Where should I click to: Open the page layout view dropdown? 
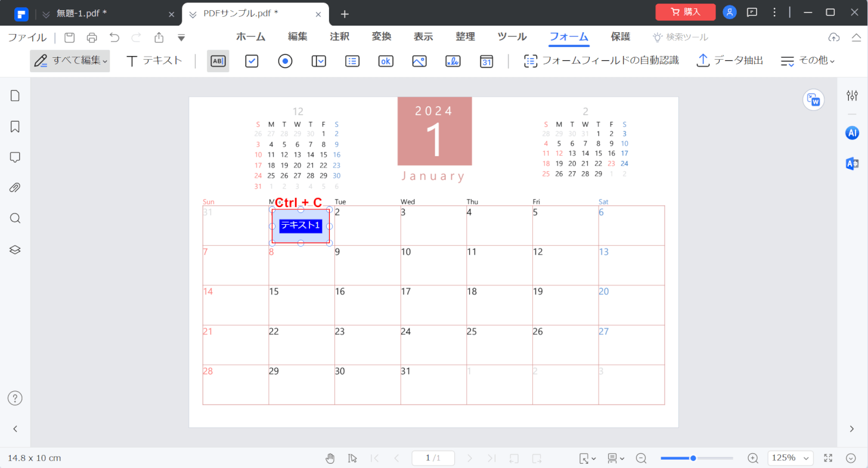point(615,458)
